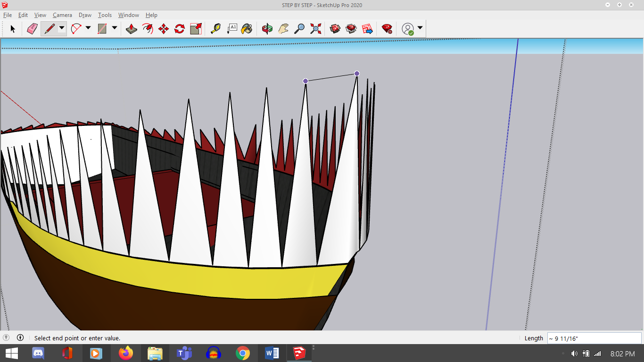Open the media player taskbar icon
The image size is (644, 362).
(x=96, y=353)
